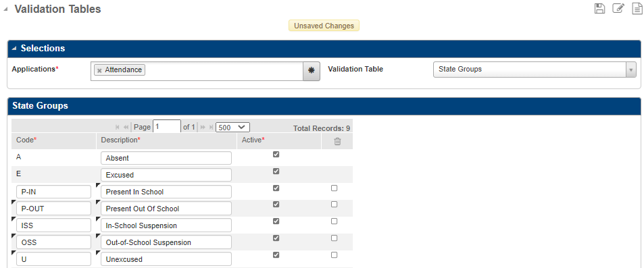Edit the Unexcused description field
The width and height of the screenshot is (644, 268).
tap(166, 259)
